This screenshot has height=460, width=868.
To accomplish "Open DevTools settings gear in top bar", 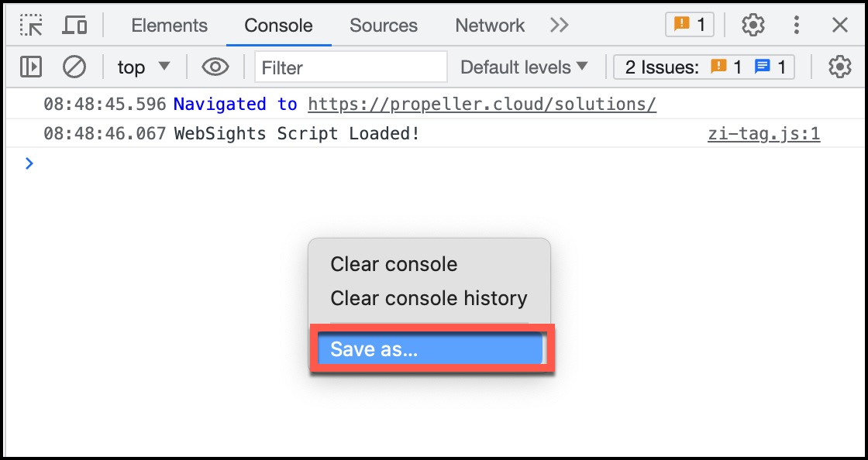I will [x=753, y=25].
